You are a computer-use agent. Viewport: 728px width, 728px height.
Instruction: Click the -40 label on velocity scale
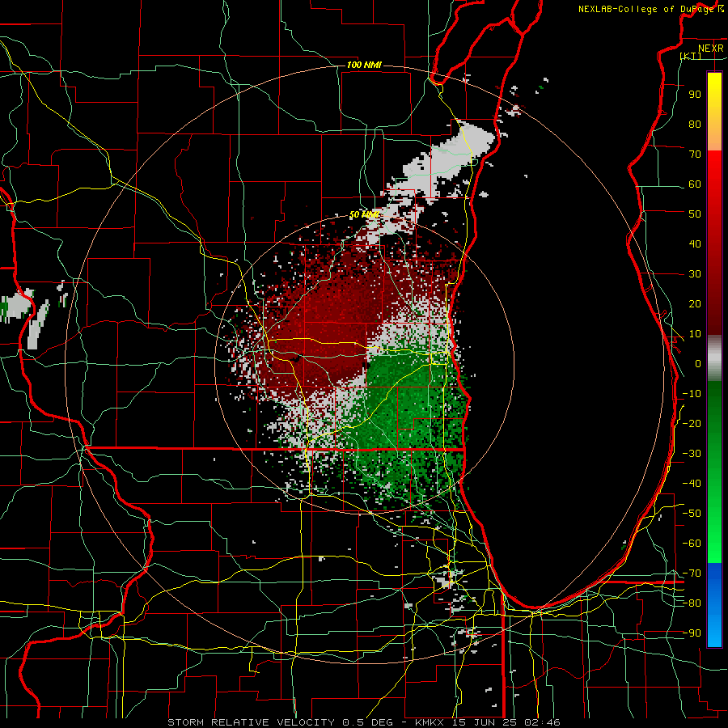point(692,484)
